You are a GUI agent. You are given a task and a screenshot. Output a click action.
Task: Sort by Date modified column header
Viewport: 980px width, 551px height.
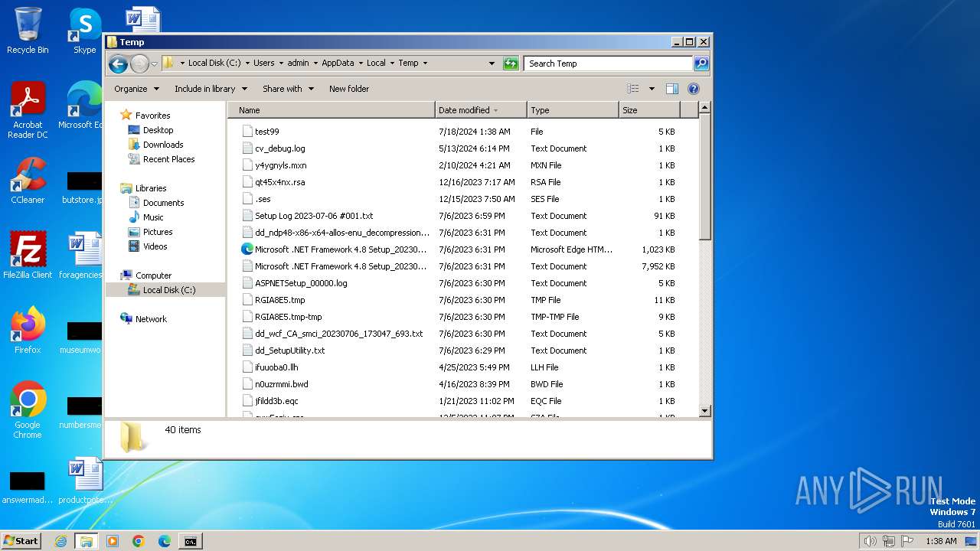tap(481, 110)
